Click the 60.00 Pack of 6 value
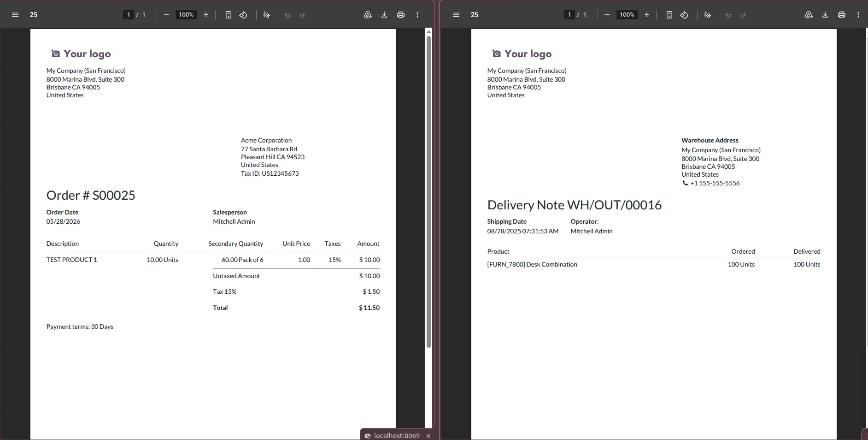Screen dimensions: 868x440 [243, 260]
